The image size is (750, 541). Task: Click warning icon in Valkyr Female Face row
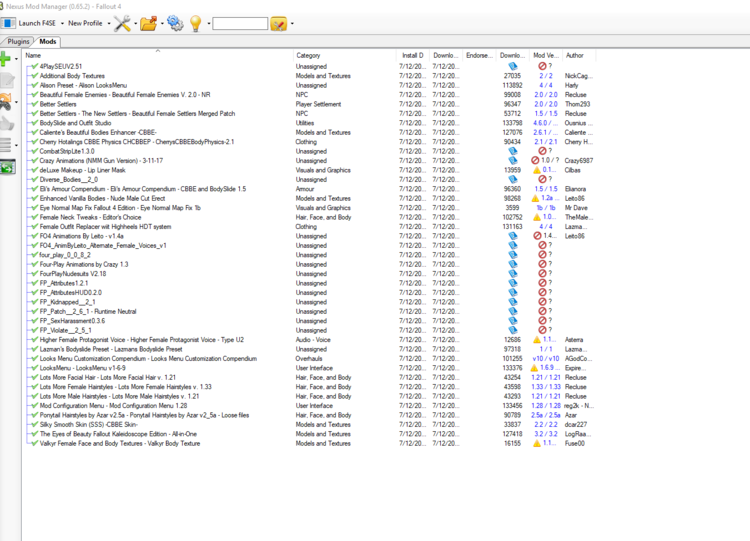click(x=537, y=443)
